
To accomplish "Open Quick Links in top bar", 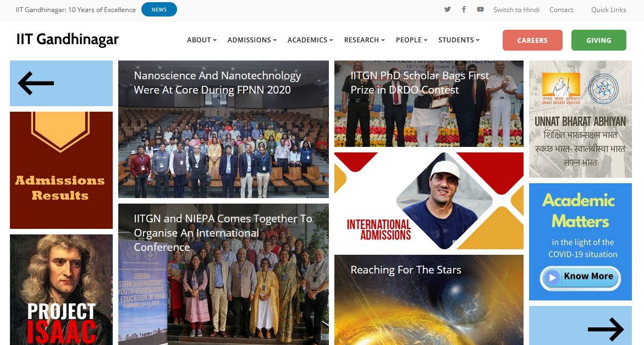I will [608, 9].
